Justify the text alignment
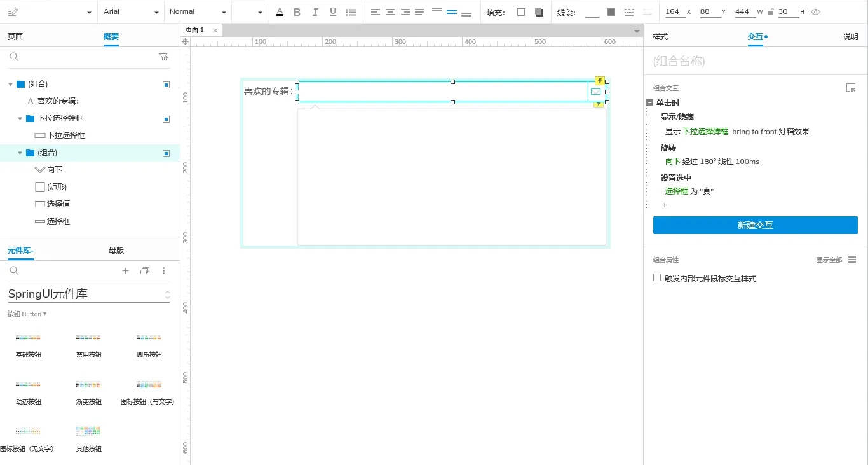The height and width of the screenshot is (465, 868). (419, 12)
